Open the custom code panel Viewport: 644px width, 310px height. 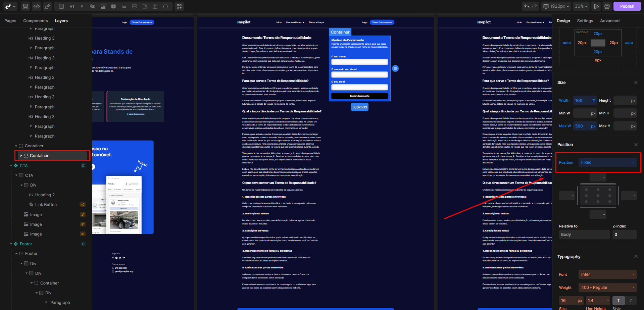(37, 6)
